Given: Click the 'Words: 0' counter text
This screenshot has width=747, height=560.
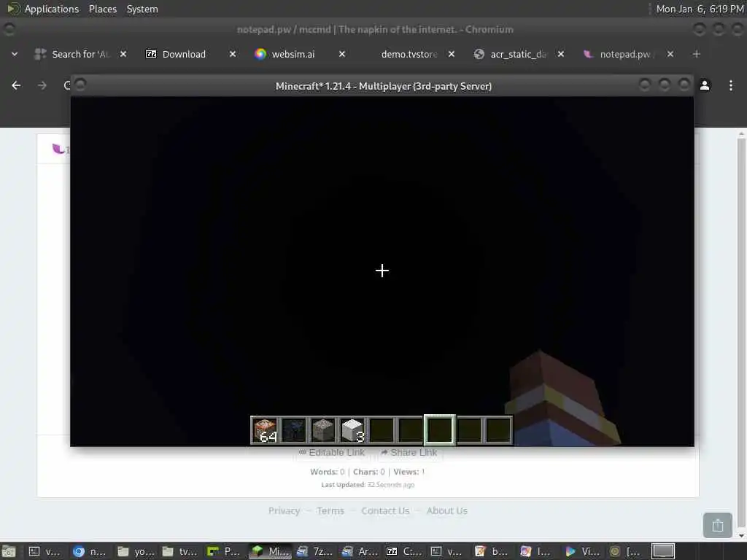Looking at the screenshot, I should point(328,472).
